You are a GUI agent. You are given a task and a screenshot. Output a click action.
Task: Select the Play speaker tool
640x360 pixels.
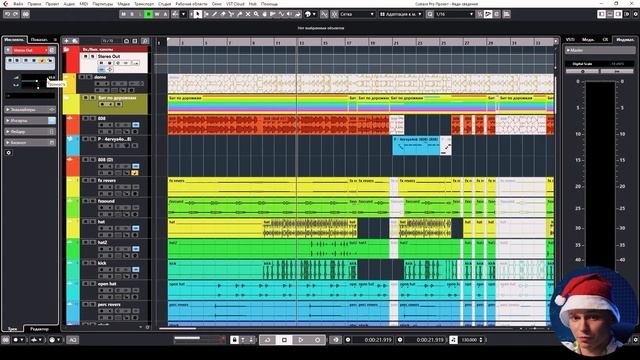click(289, 14)
